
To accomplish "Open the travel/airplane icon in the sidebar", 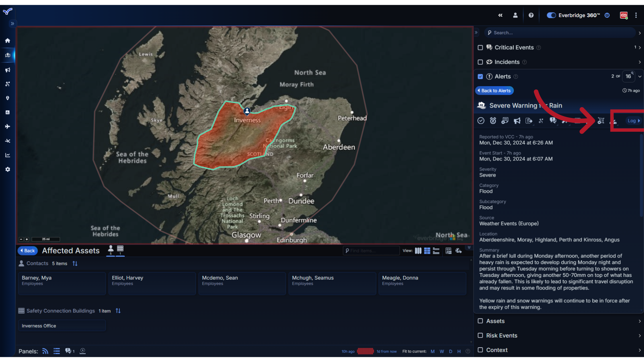I will [x=7, y=126].
